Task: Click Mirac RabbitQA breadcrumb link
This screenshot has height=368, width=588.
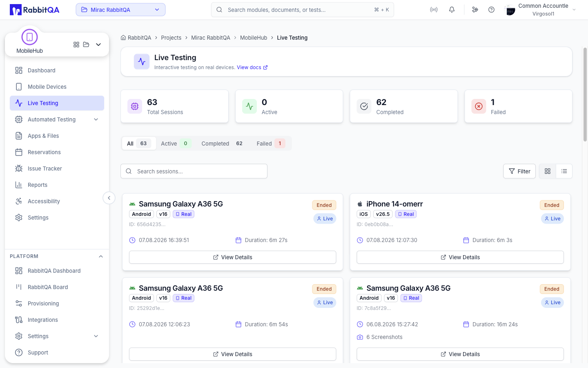Action: point(211,38)
